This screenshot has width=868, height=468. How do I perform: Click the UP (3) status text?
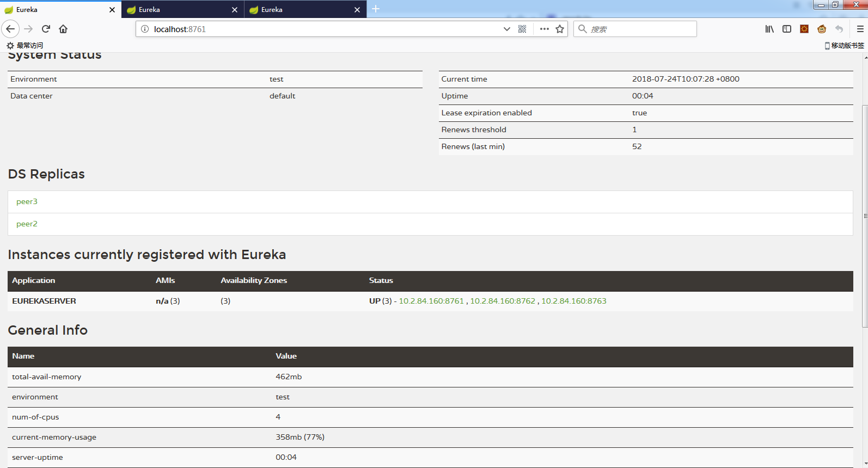coord(380,301)
